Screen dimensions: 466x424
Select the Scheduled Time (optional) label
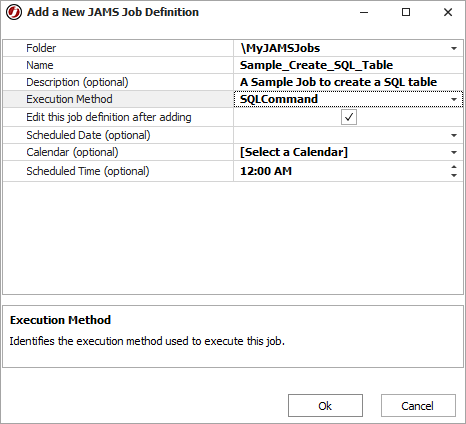coord(88,171)
